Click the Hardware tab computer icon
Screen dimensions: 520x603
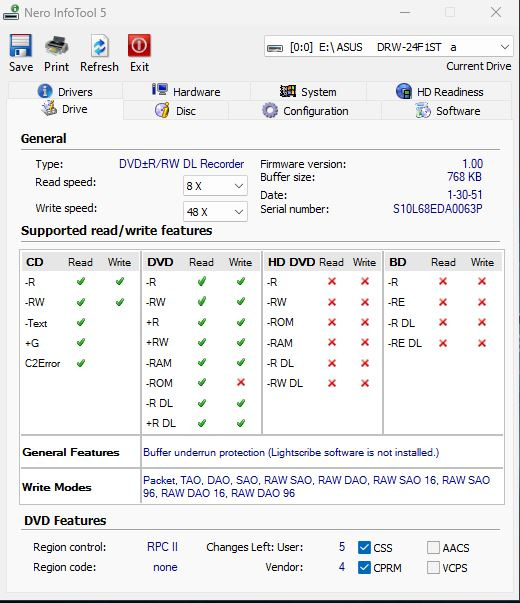(160, 90)
